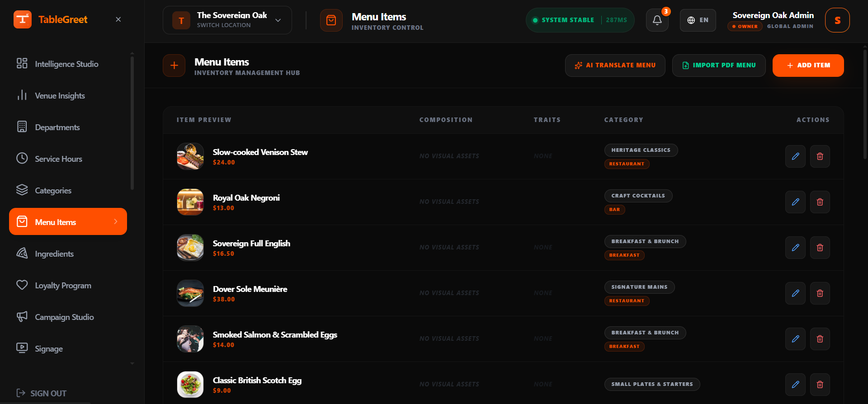Delete the Royal Oak Negroni item
This screenshot has width=868, height=404.
(820, 202)
